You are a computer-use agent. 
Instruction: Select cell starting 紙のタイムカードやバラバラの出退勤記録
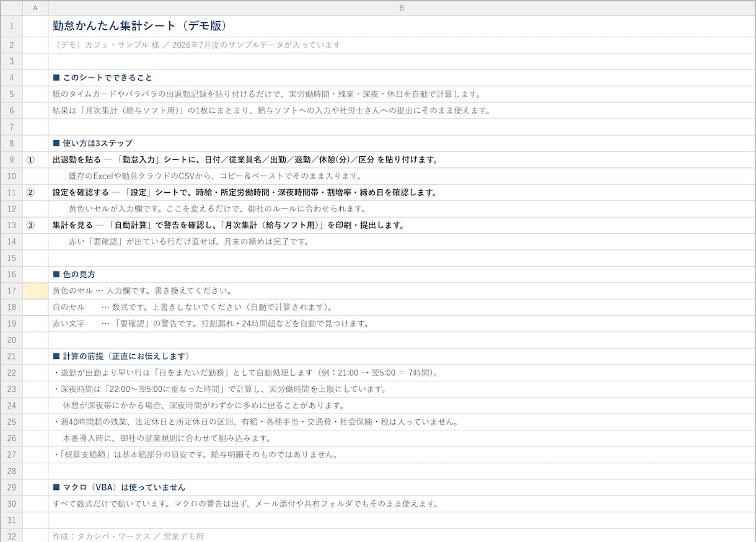pos(402,94)
